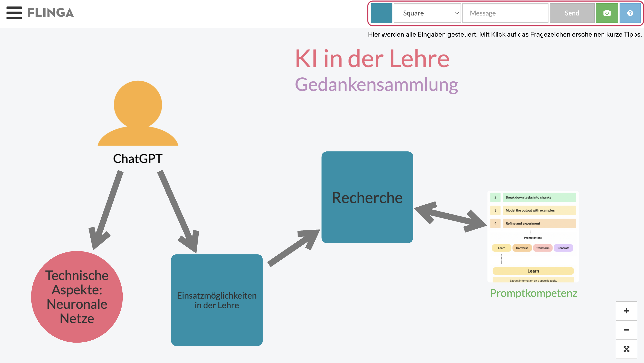Select the Gedankensammlung text
This screenshot has width=644, height=363.
(x=376, y=85)
